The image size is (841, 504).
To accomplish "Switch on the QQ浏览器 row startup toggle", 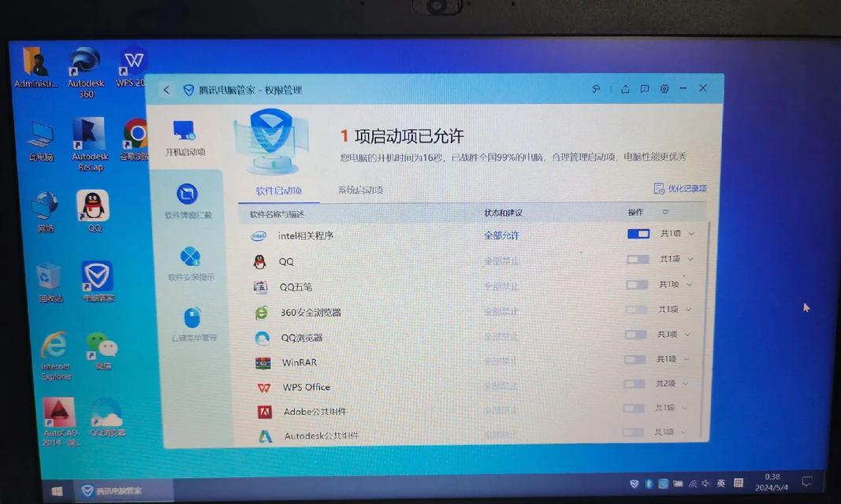I will [x=636, y=334].
